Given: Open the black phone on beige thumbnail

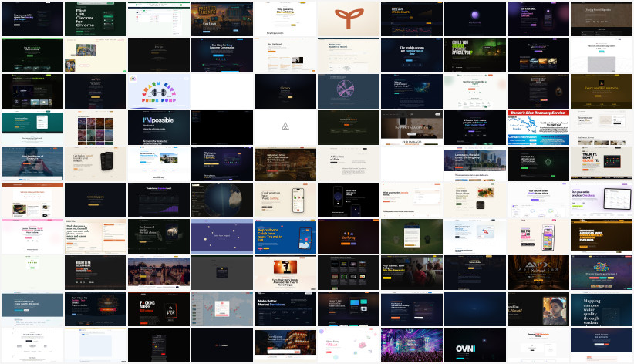Looking at the screenshot, I should coord(96,163).
